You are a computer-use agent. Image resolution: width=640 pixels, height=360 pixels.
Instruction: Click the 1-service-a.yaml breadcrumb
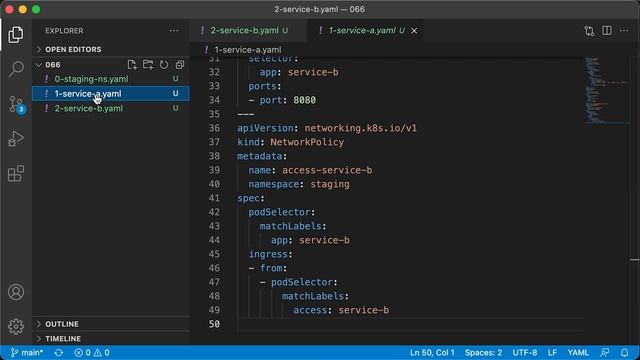pos(248,50)
